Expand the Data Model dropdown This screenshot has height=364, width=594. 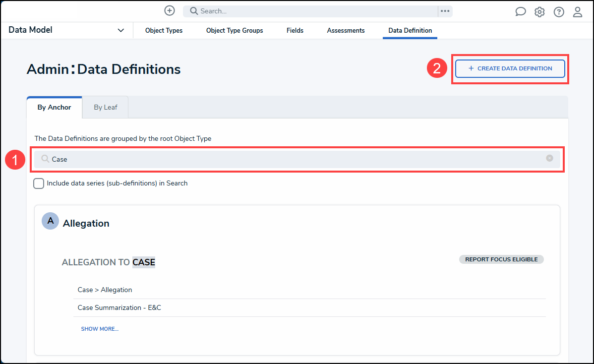(120, 30)
